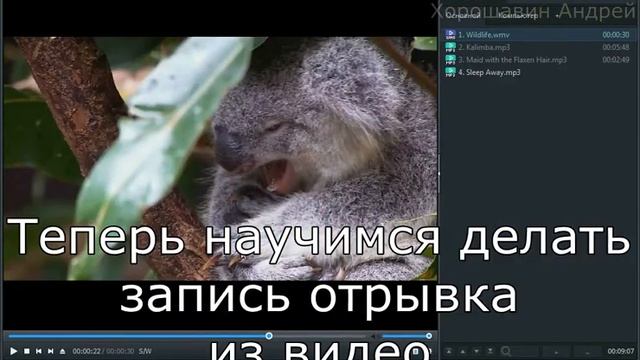Toggle the S/W decoder label
This screenshot has width=640, height=360.
point(145,351)
